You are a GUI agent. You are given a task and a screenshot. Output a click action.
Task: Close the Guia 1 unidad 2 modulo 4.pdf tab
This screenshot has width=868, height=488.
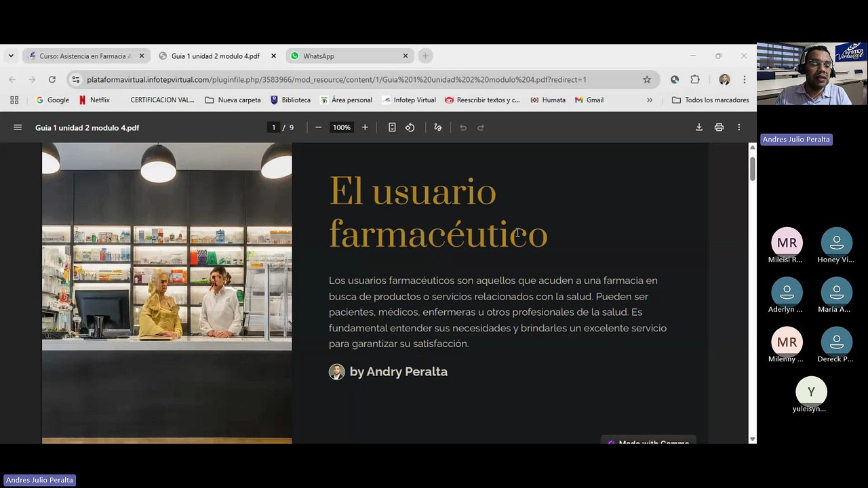coord(273,56)
